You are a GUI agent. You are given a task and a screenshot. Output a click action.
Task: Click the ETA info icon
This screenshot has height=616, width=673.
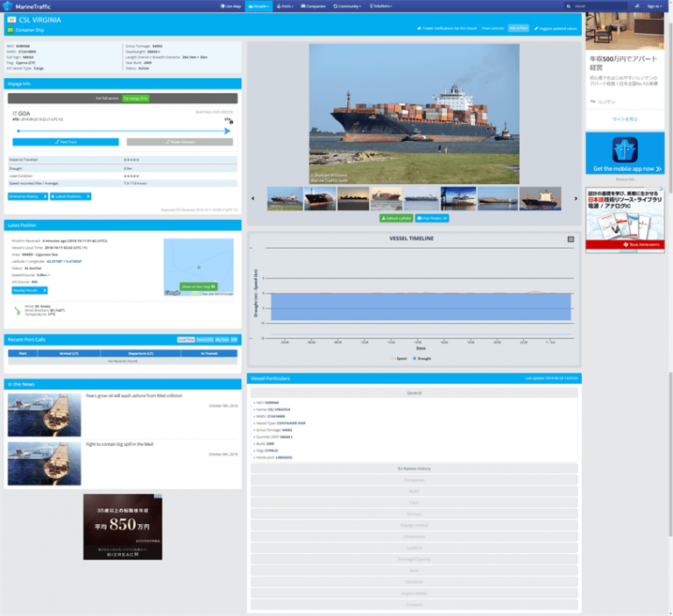pos(231,123)
